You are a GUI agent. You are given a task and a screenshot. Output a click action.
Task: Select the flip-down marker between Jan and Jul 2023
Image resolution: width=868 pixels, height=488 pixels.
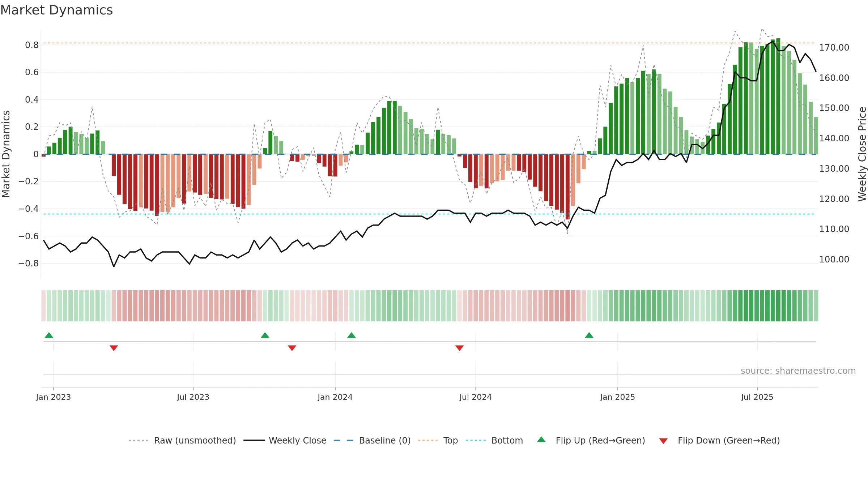(114, 348)
